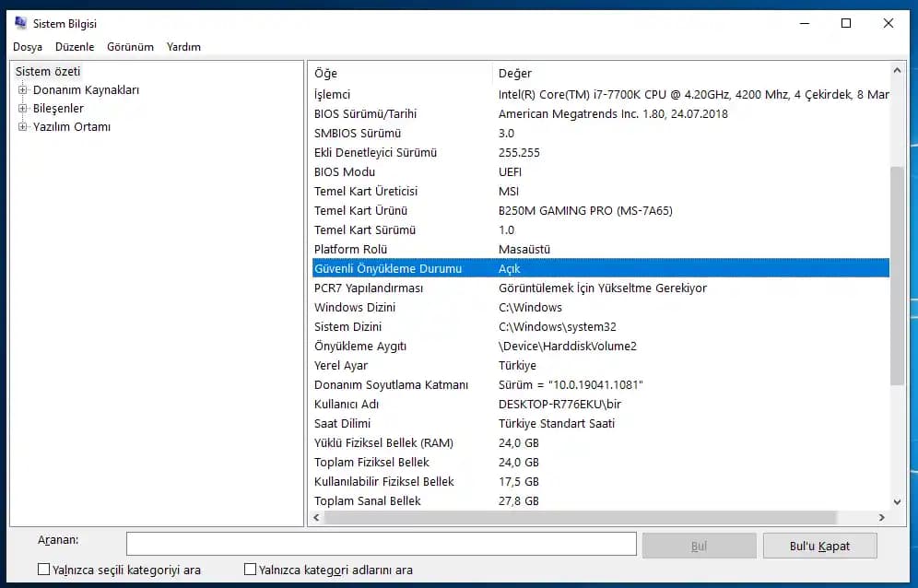Click the Bul'u Kapat button
This screenshot has height=588, width=918.
(819, 546)
